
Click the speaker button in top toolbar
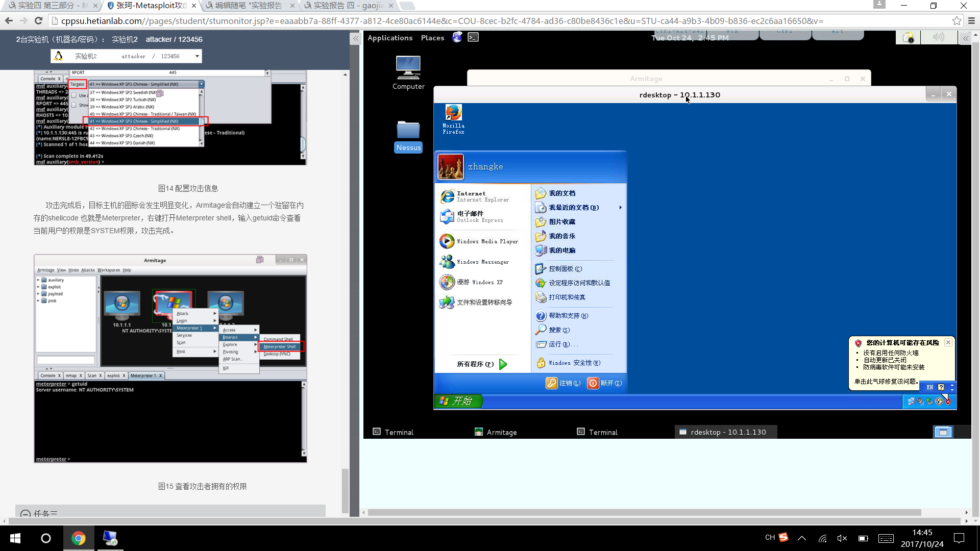(938, 37)
